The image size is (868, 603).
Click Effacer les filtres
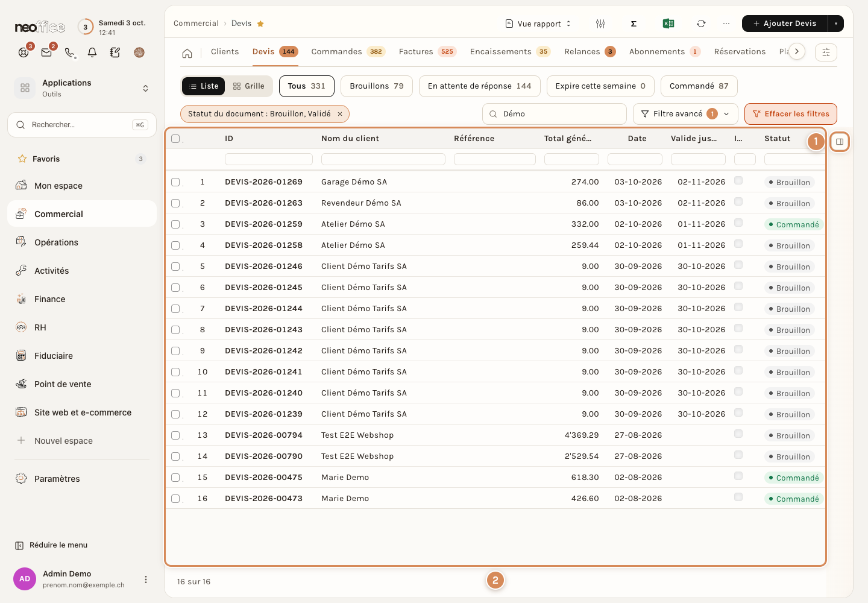(x=791, y=114)
